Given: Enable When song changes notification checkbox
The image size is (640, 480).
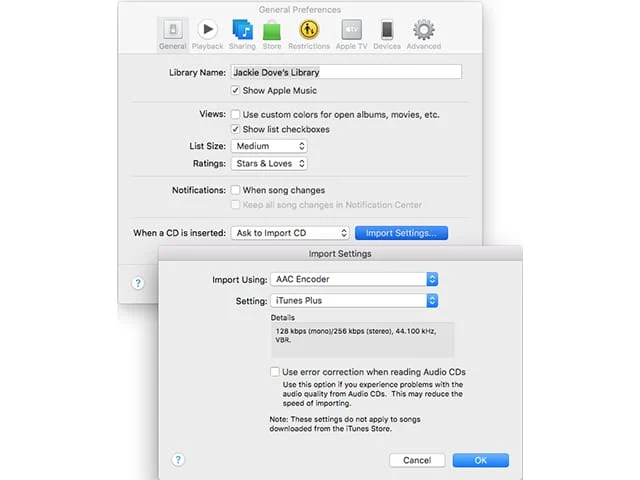Looking at the screenshot, I should point(236,190).
